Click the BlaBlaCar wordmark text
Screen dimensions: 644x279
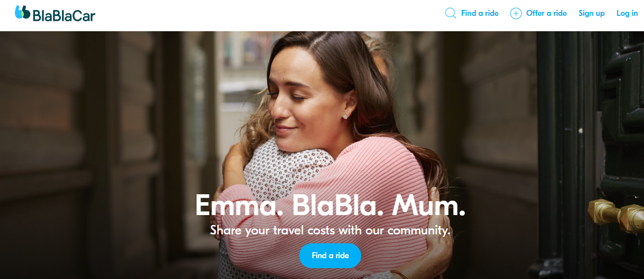pyautogui.click(x=64, y=15)
